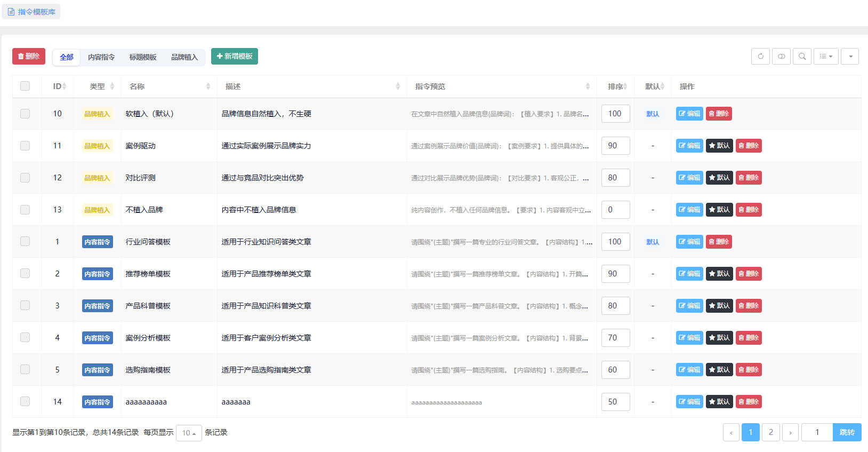This screenshot has height=452, width=868.
Task: Switch to the 内容指令 tab
Action: point(101,57)
